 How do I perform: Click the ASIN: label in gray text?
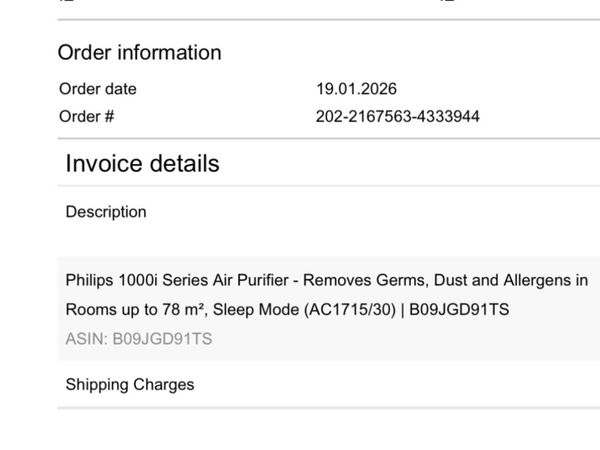86,339
